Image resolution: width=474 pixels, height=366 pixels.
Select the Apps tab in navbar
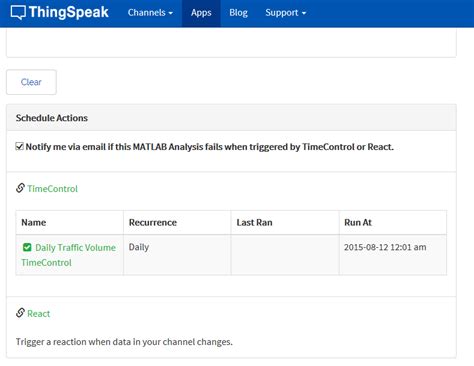click(201, 13)
